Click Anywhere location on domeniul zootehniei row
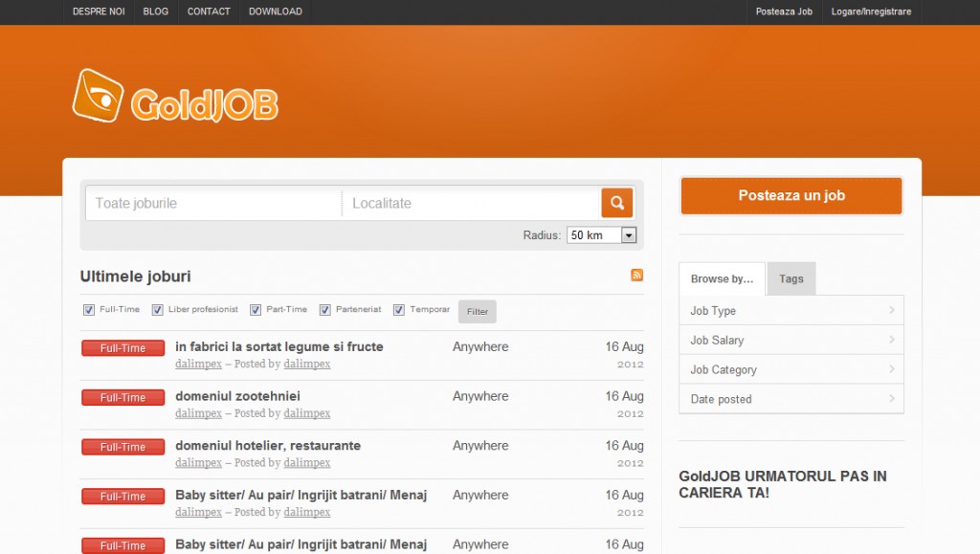This screenshot has width=980, height=554. click(480, 396)
